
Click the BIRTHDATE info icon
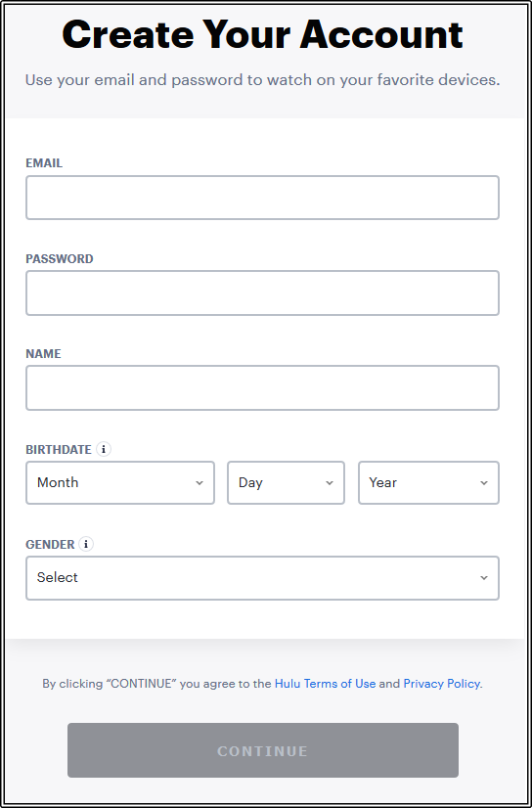pos(104,449)
